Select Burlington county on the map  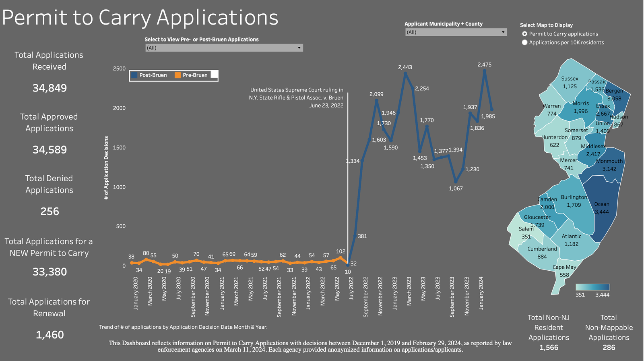(x=574, y=201)
